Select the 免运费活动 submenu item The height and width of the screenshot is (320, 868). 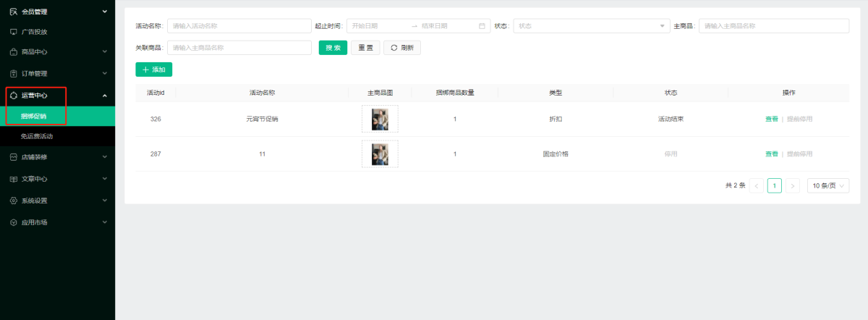tap(37, 136)
